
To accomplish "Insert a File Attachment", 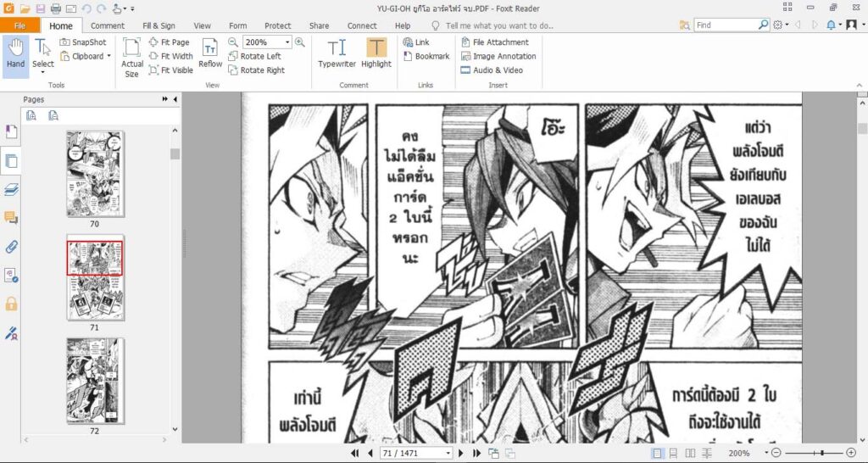I will click(495, 42).
